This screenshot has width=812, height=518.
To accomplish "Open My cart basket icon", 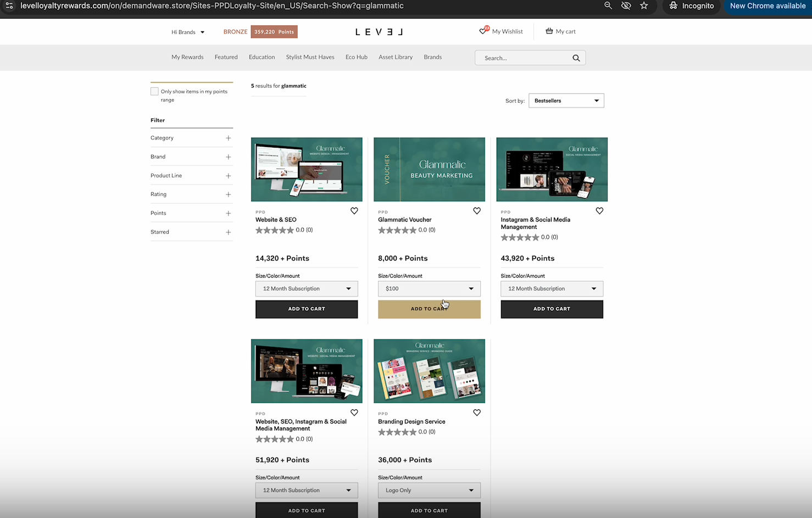I will pyautogui.click(x=549, y=31).
